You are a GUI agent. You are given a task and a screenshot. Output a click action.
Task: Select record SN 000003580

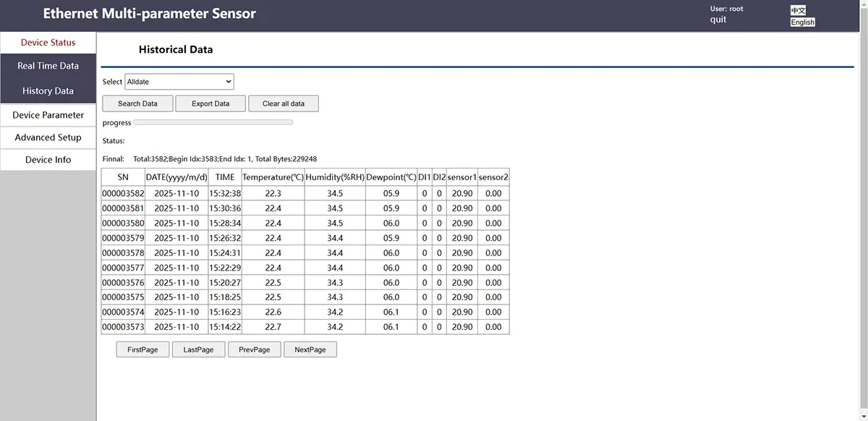pos(123,224)
